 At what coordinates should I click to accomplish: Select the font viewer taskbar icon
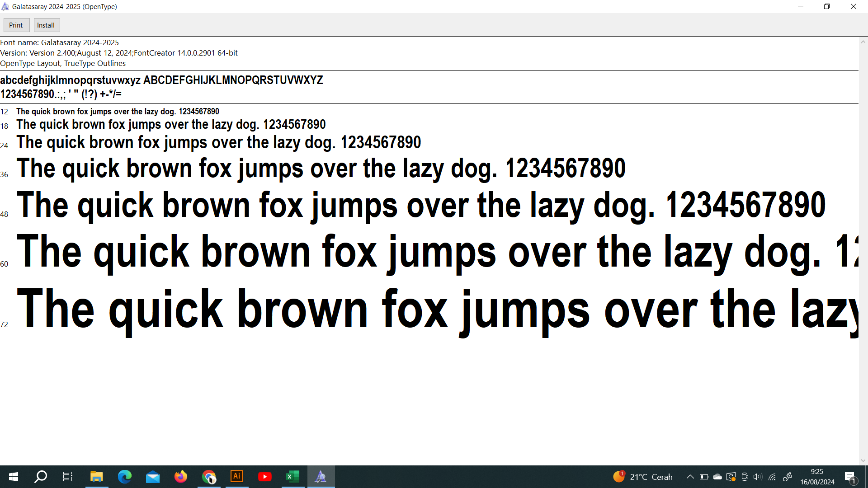tap(321, 477)
